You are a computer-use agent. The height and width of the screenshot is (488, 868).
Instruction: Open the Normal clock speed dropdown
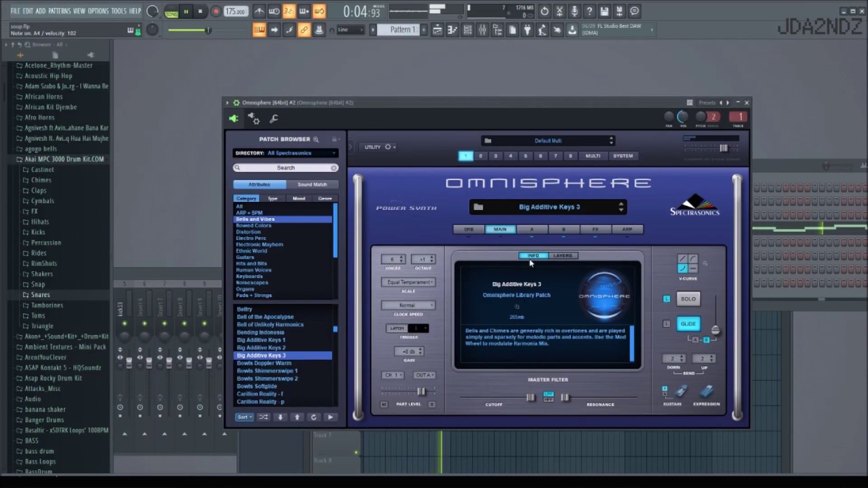[x=408, y=305]
